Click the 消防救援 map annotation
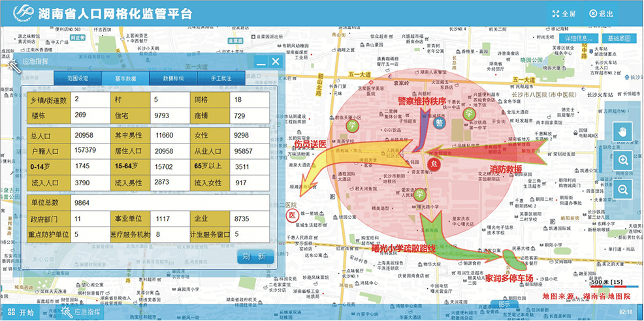This screenshot has height=321, width=644. pos(506,169)
